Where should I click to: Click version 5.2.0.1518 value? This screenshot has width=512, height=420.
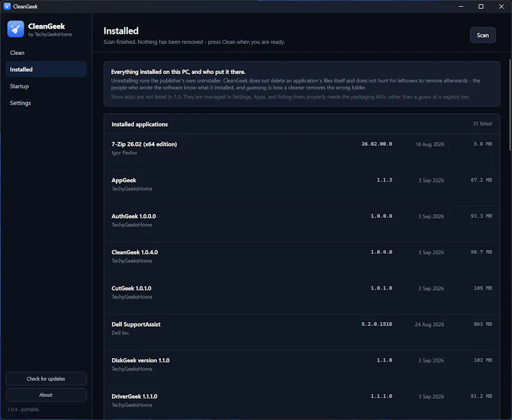376,324
